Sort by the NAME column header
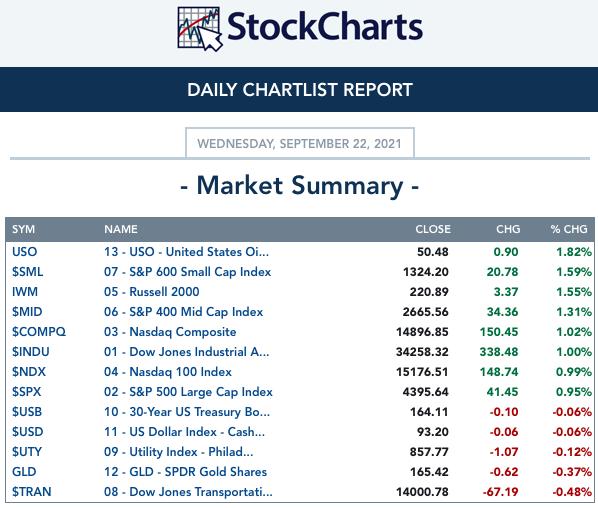The image size is (598, 508). 121,229
